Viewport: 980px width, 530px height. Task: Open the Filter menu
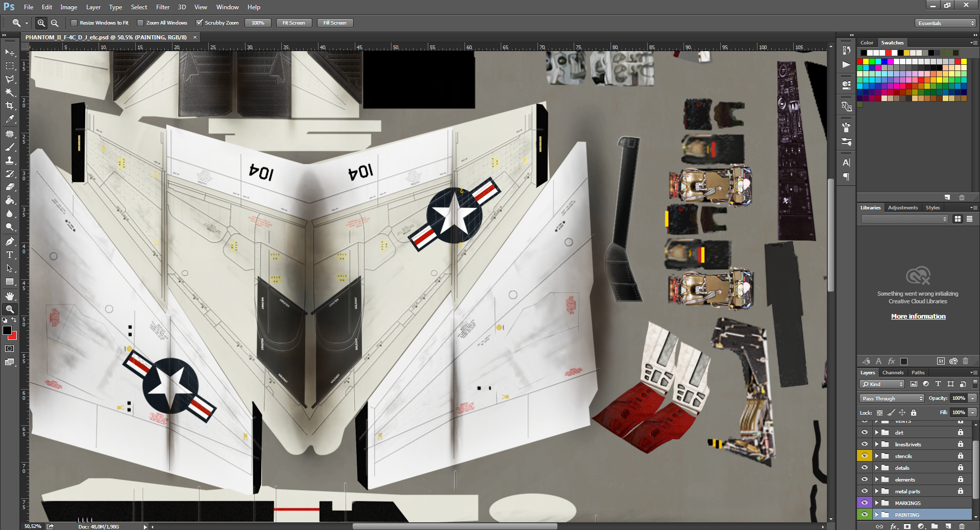(x=163, y=7)
